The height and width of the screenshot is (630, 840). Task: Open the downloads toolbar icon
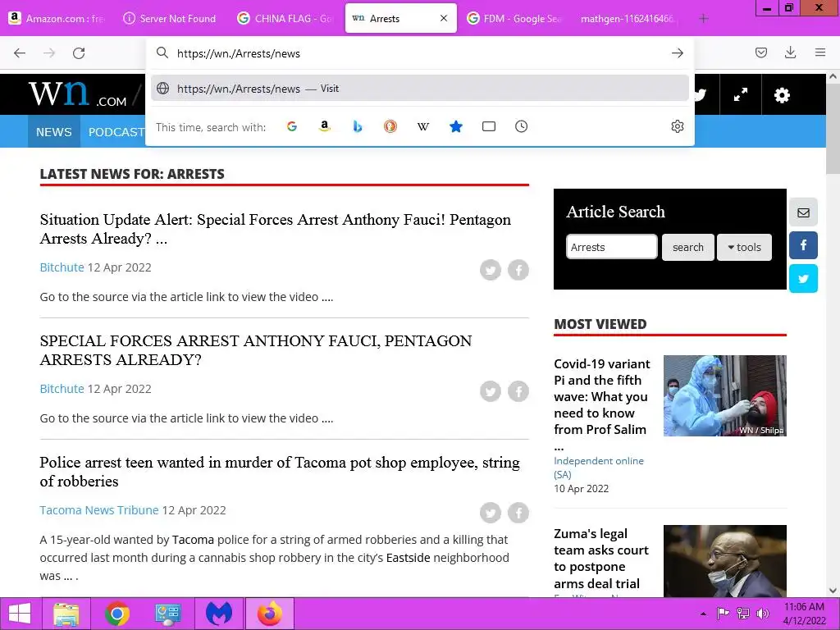(790, 52)
